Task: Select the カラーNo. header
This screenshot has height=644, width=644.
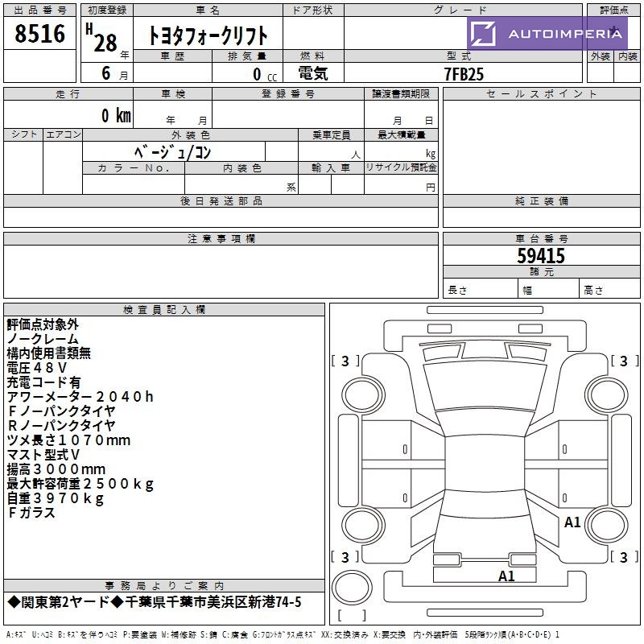Action: pos(134,168)
